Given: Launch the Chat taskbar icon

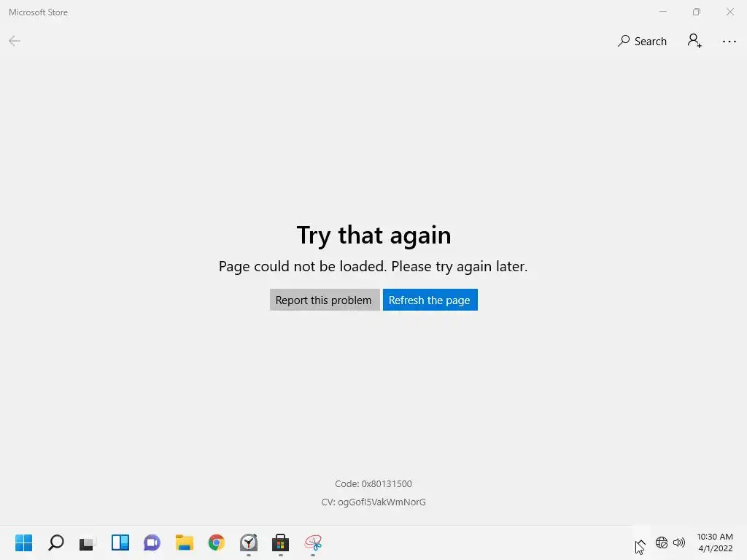Looking at the screenshot, I should coord(152,542).
